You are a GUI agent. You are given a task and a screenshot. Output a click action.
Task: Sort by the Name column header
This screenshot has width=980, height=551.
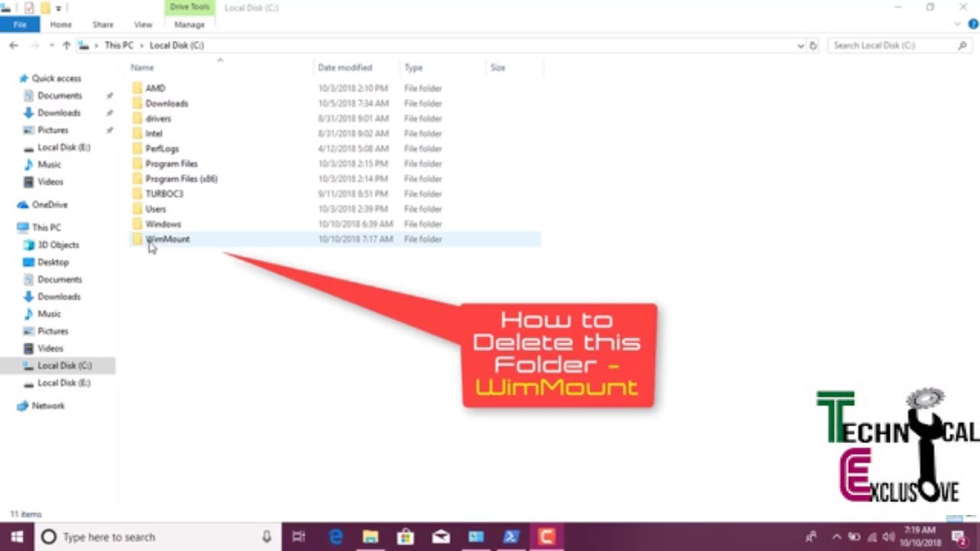tap(142, 67)
